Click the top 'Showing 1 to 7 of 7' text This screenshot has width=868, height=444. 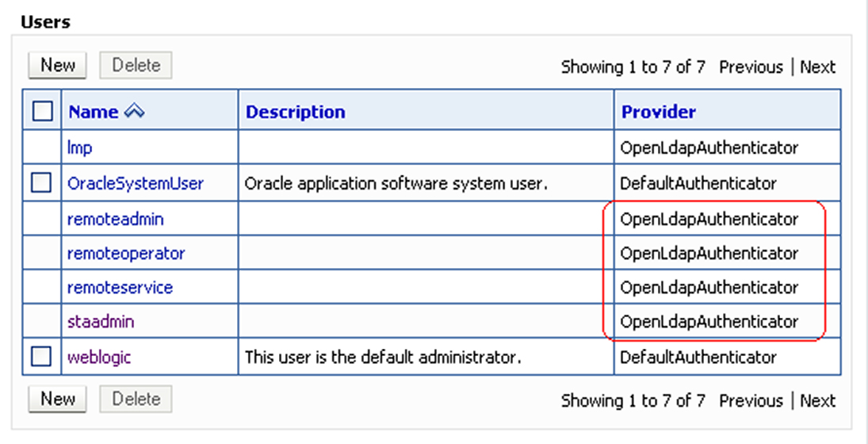(633, 67)
